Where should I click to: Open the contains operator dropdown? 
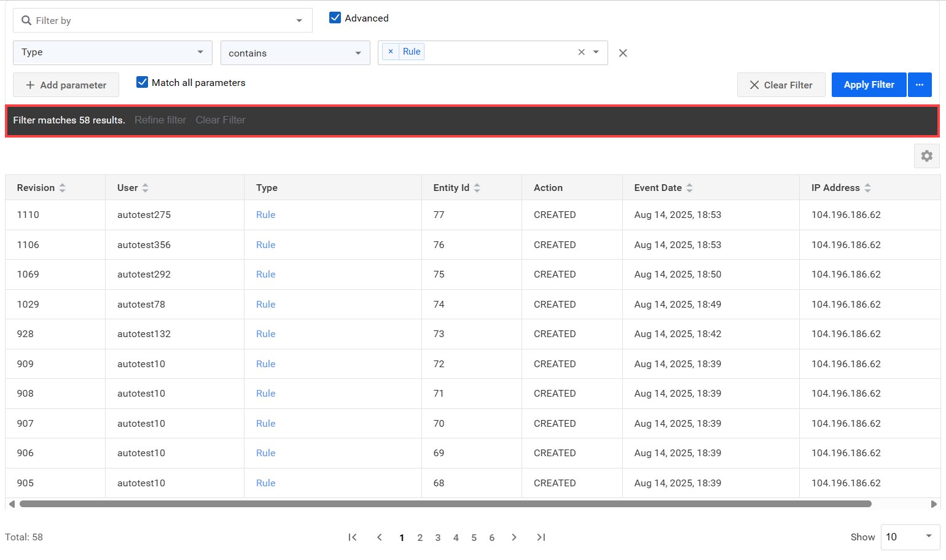tap(295, 53)
